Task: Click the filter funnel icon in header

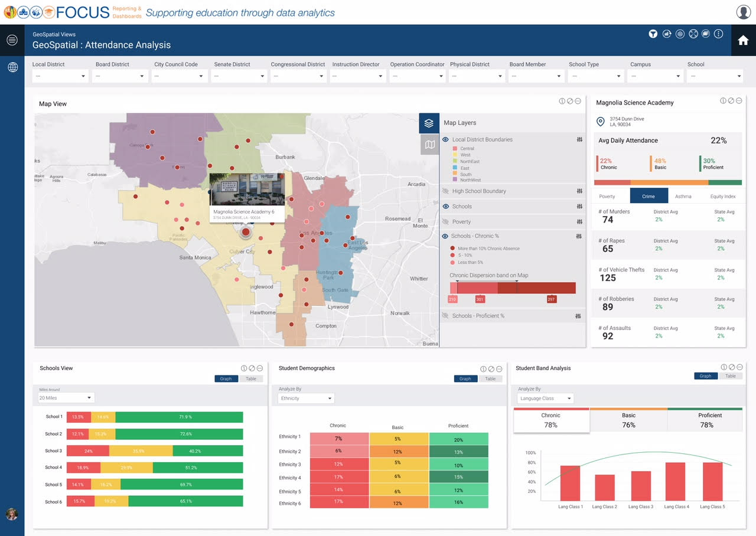Action: [653, 34]
